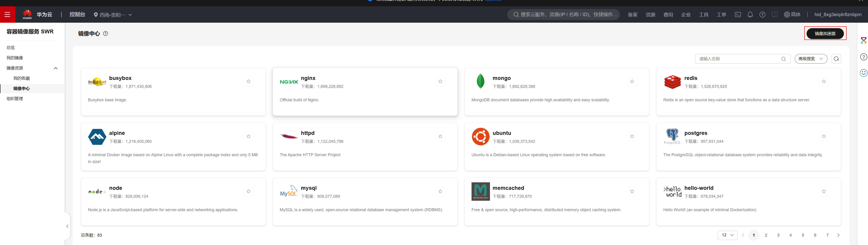
Task: Star the alpine image
Action: tap(248, 136)
